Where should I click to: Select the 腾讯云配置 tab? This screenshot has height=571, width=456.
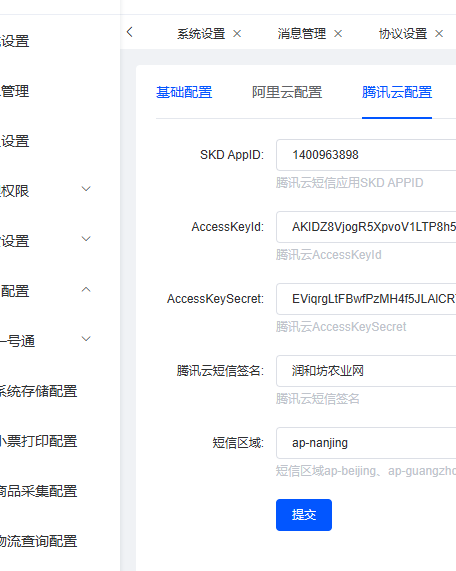pyautogui.click(x=397, y=92)
